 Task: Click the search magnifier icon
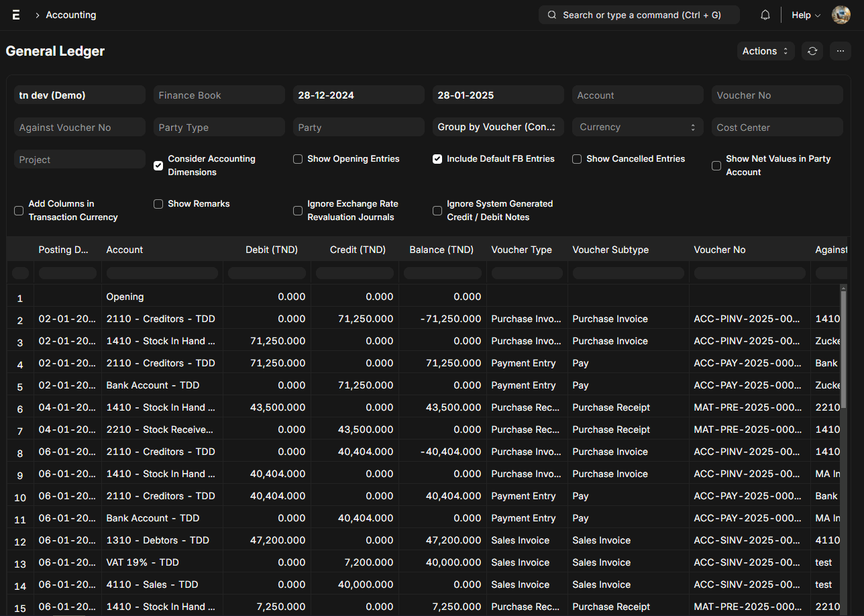coord(552,15)
